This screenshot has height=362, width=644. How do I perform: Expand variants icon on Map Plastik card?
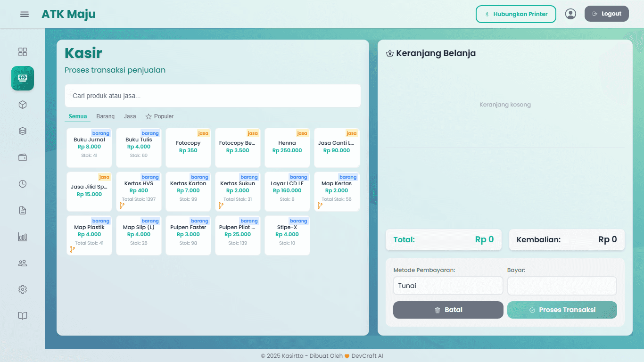(73, 249)
